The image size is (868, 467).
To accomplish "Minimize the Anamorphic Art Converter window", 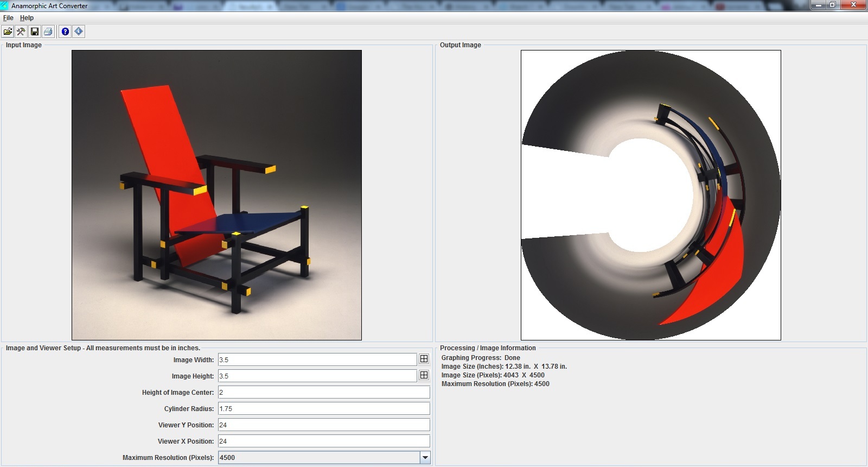I will pyautogui.click(x=818, y=5).
